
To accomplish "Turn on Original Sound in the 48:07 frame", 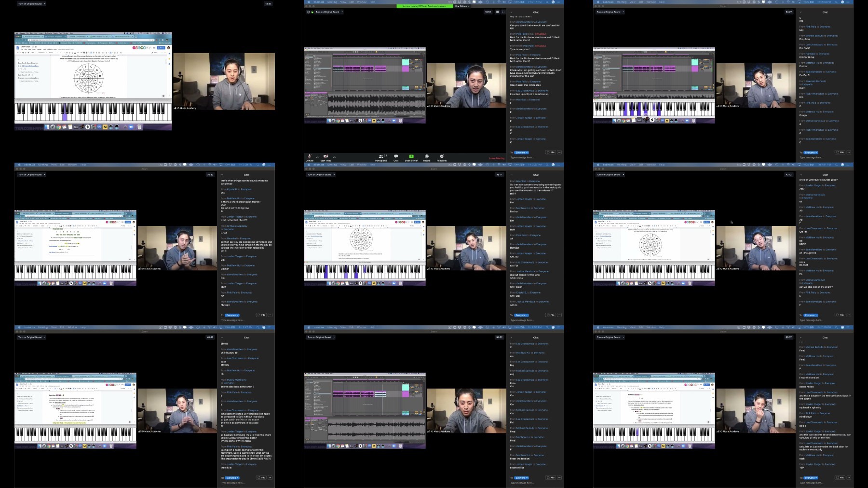I will click(x=30, y=337).
